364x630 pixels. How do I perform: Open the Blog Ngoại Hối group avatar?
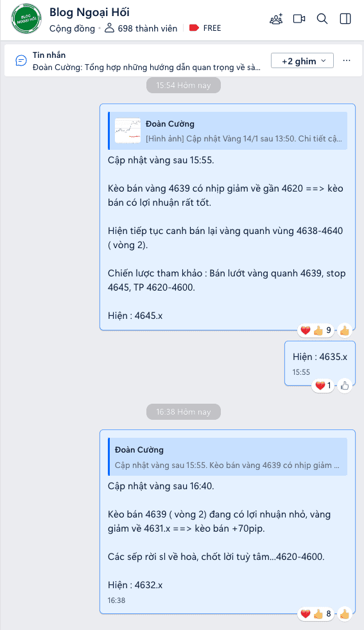point(26,19)
